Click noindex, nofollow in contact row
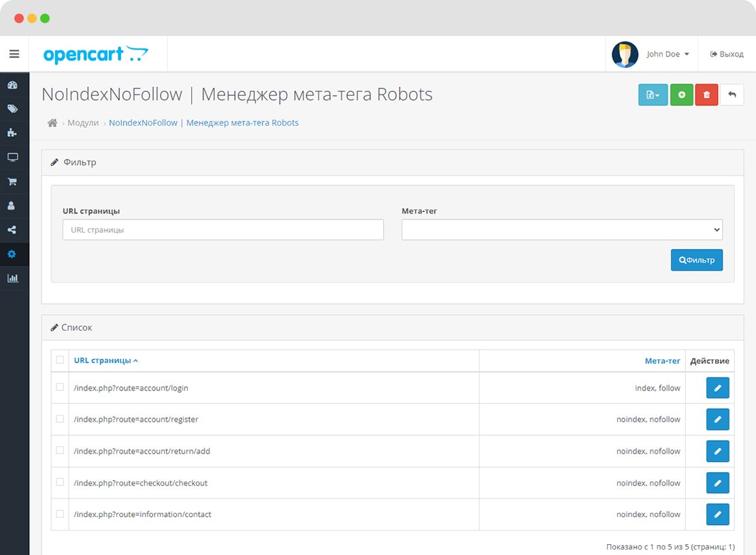Image resolution: width=756 pixels, height=555 pixels. click(648, 514)
